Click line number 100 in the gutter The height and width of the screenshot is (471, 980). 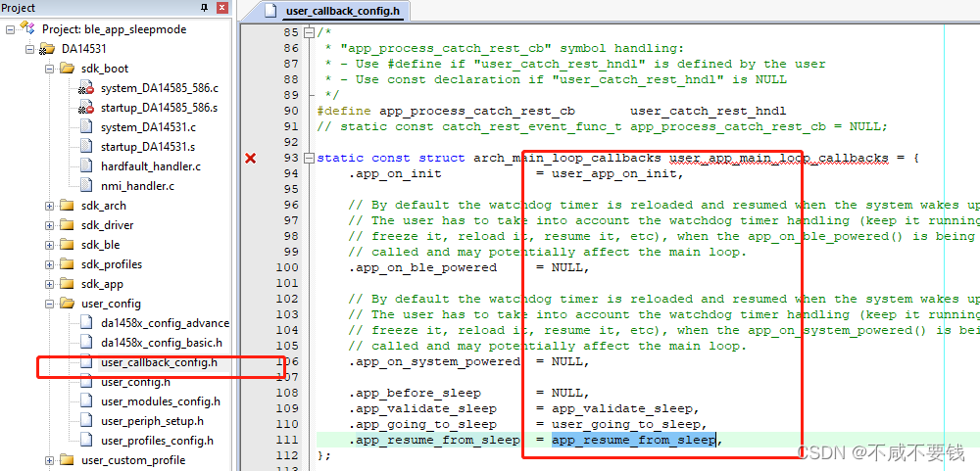pyautogui.click(x=287, y=267)
